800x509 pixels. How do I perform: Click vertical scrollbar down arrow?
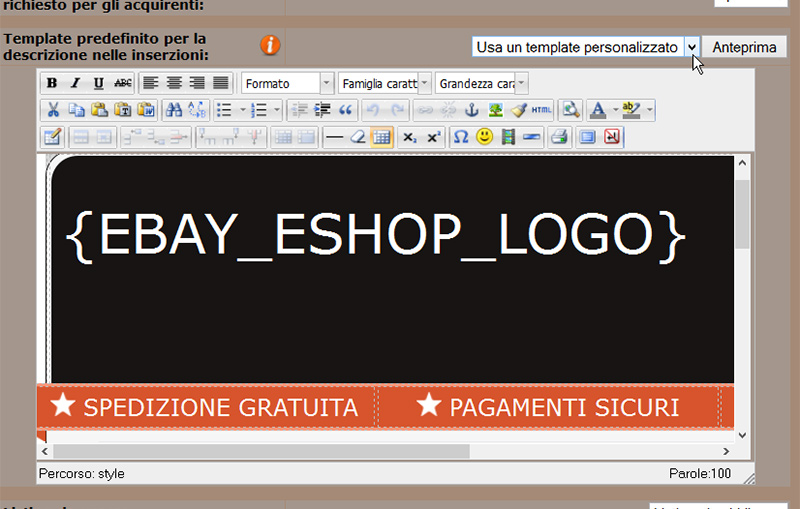click(742, 435)
